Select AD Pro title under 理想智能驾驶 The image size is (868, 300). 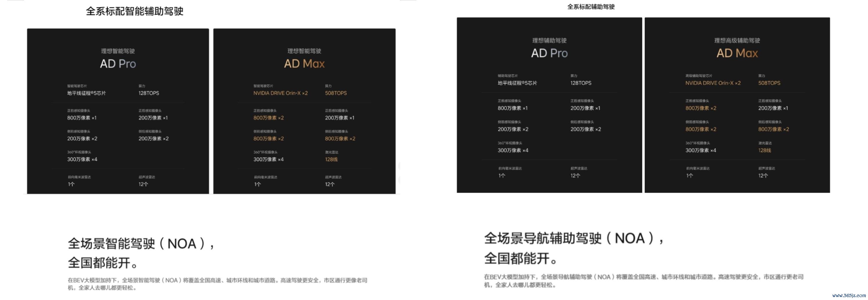118,64
